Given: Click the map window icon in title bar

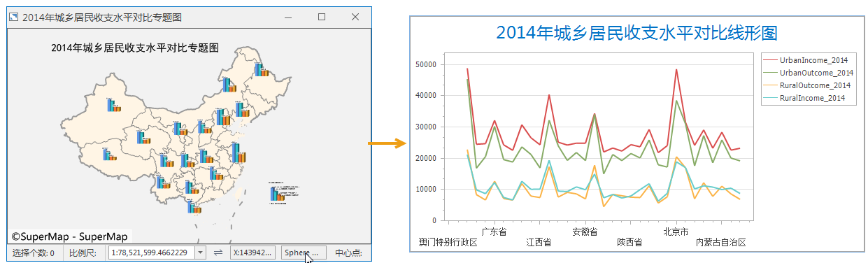Looking at the screenshot, I should (x=13, y=17).
